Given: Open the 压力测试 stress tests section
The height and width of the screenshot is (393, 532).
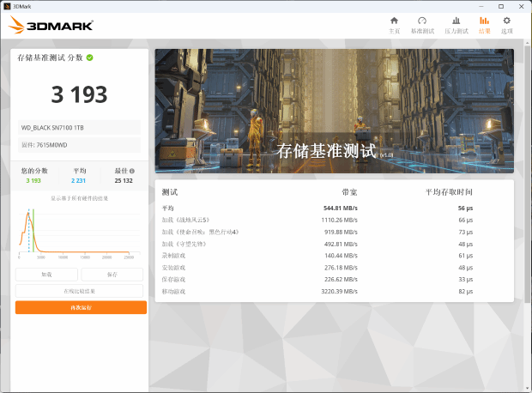Looking at the screenshot, I should point(456,26).
